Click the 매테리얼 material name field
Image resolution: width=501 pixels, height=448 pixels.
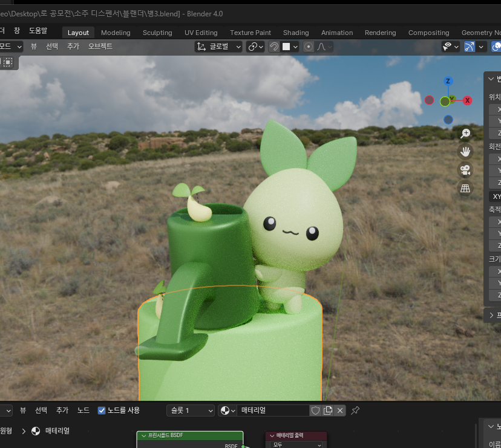pos(273,411)
